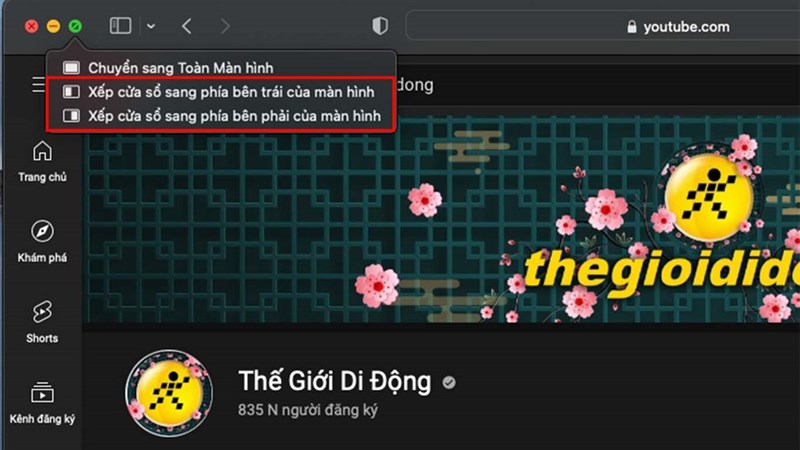The image size is (800, 450).
Task: Click the thegioididong channel banner image
Action: 441,219
